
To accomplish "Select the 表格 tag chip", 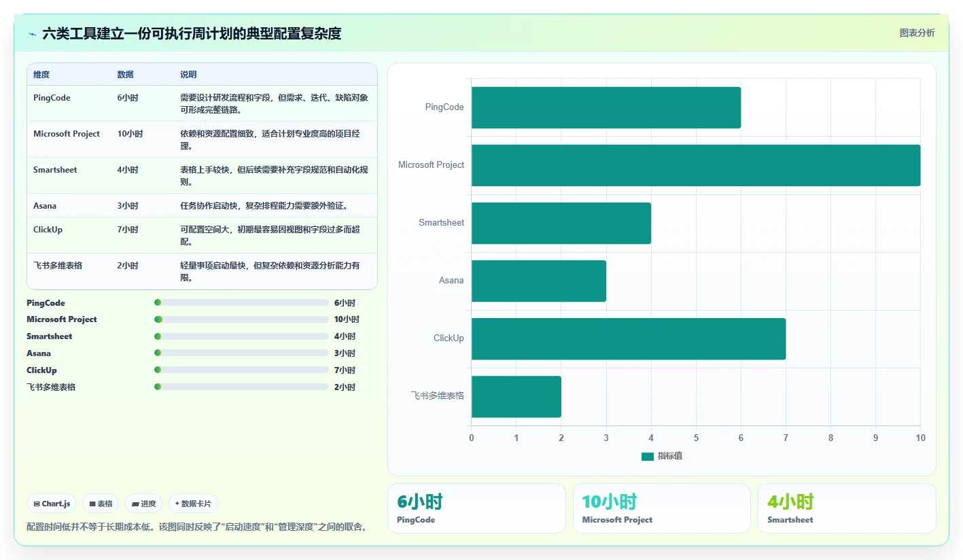I will click(x=101, y=504).
